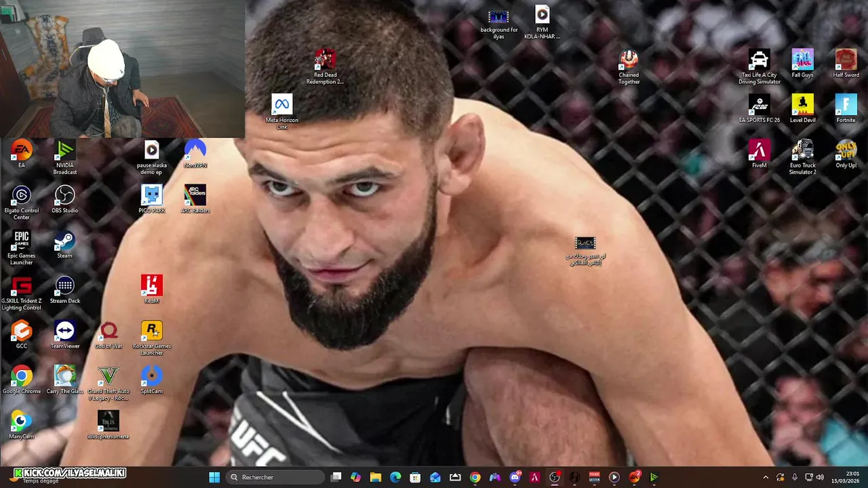Select the Steam desktop shortcut

64,245
